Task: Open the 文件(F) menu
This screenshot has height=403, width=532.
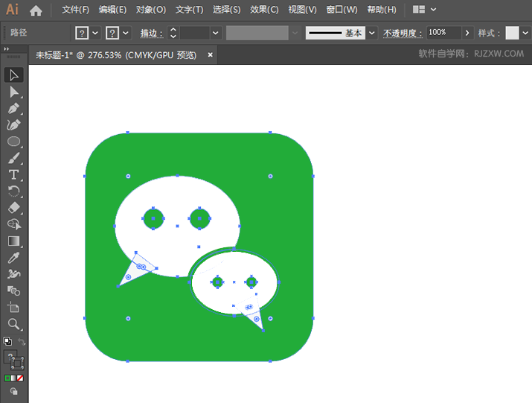Action: pyautogui.click(x=75, y=10)
